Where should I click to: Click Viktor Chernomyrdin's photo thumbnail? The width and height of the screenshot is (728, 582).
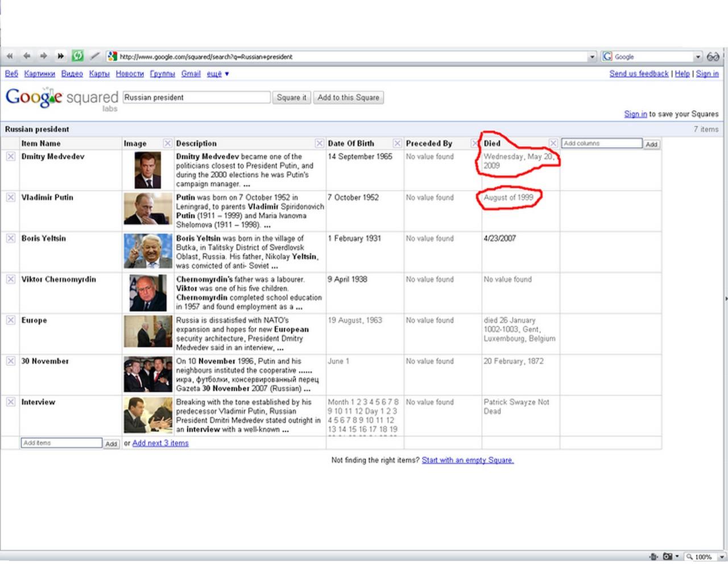point(148,293)
